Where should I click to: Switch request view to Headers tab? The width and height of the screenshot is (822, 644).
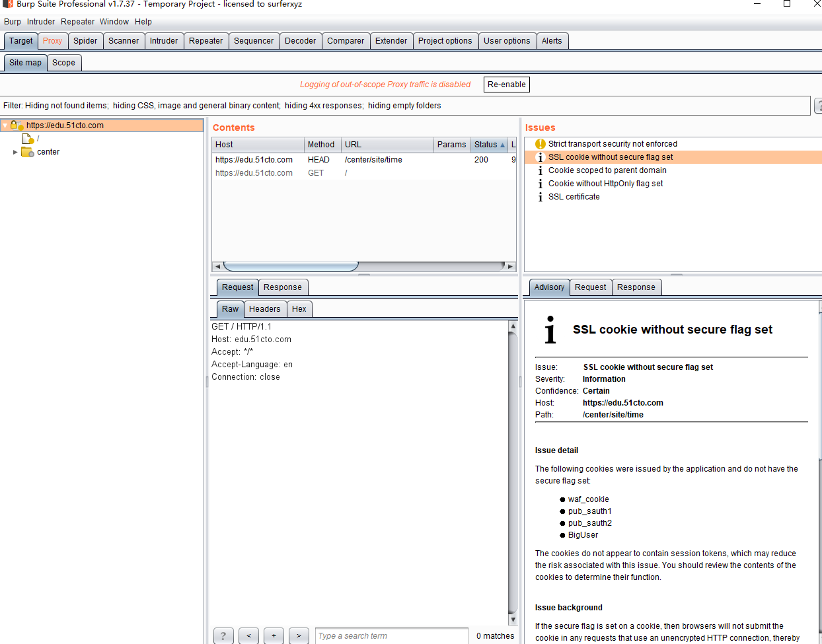265,309
